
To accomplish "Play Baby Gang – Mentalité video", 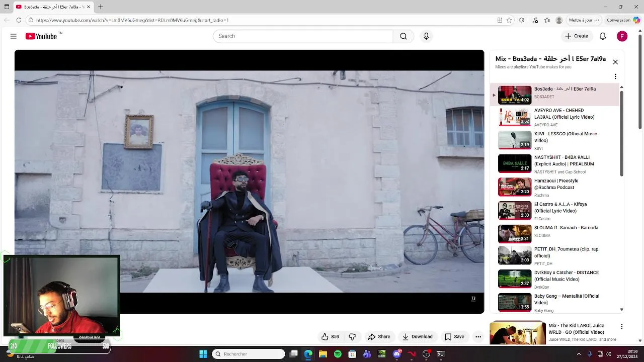I will (x=555, y=303).
